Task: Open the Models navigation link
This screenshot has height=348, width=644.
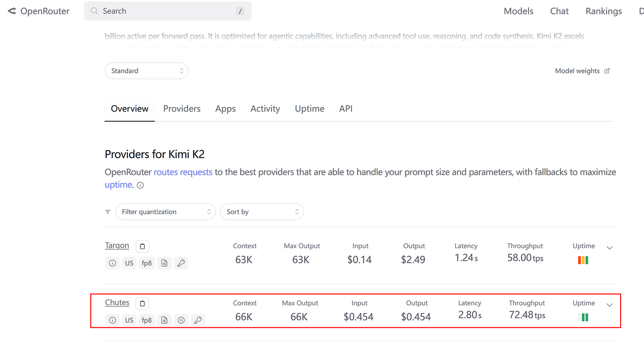Action: tap(518, 11)
